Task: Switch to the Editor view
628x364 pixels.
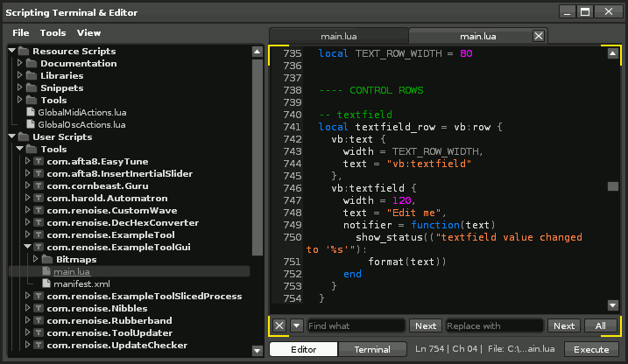Action: (304, 349)
